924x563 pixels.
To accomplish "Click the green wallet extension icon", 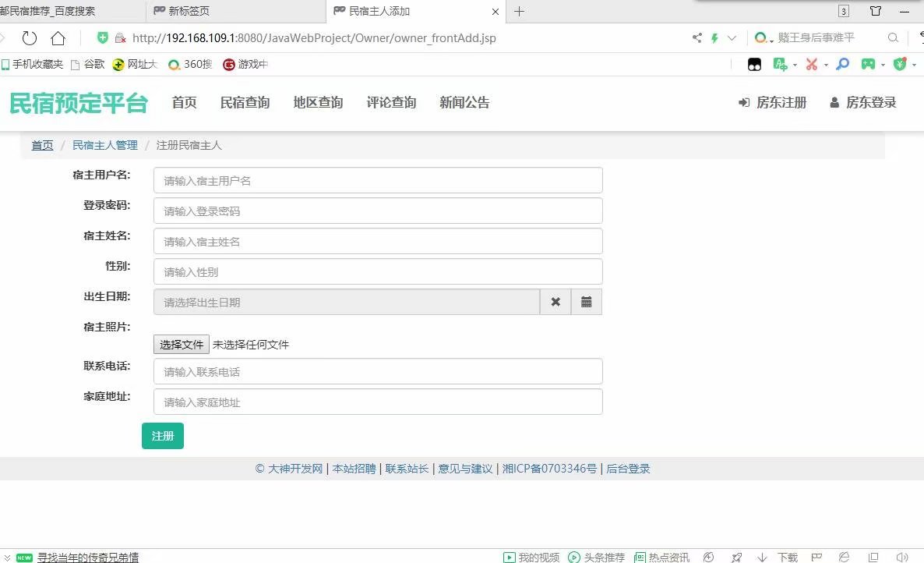I will (899, 64).
